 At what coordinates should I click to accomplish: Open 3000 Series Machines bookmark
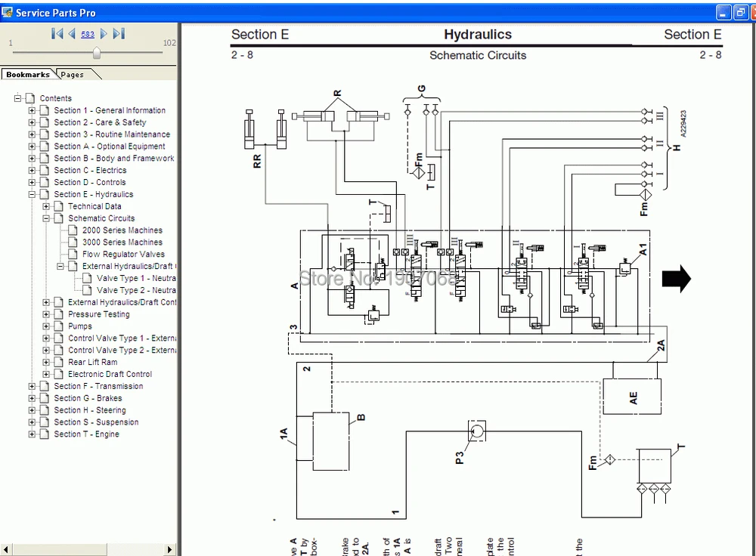pyautogui.click(x=122, y=242)
